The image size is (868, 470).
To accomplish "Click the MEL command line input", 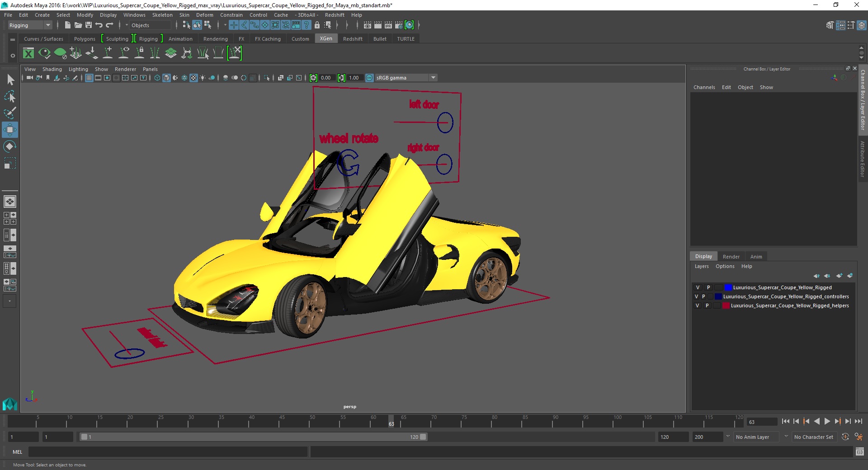I will [x=168, y=452].
